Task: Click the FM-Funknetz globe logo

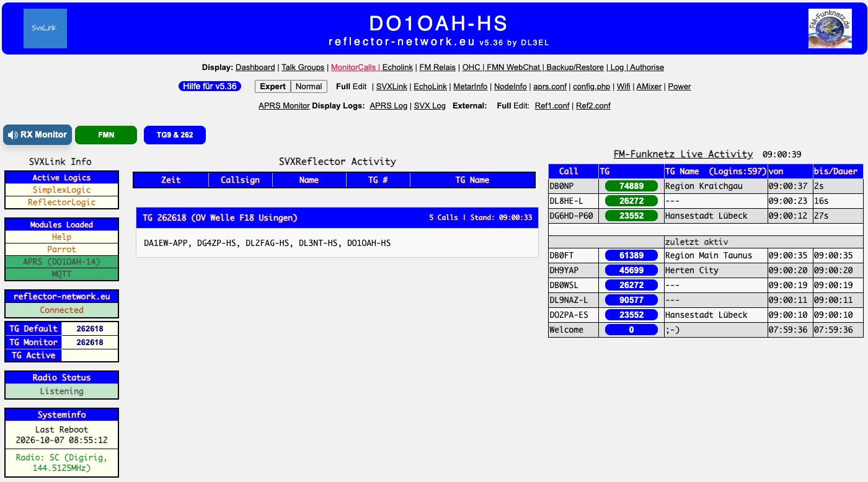Action: pyautogui.click(x=830, y=28)
